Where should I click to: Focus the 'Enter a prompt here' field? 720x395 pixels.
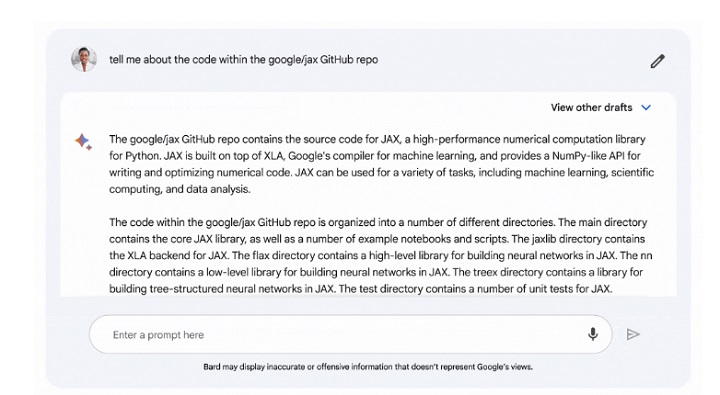click(350, 334)
